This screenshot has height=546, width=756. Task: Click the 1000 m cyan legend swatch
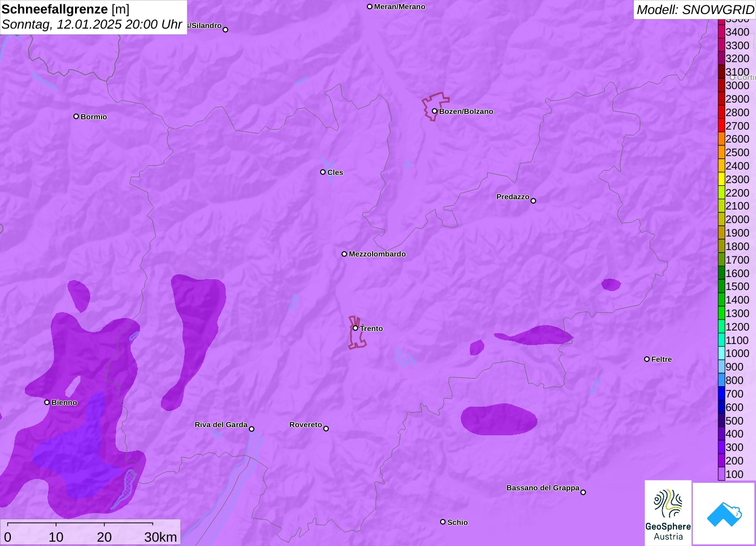(x=721, y=353)
